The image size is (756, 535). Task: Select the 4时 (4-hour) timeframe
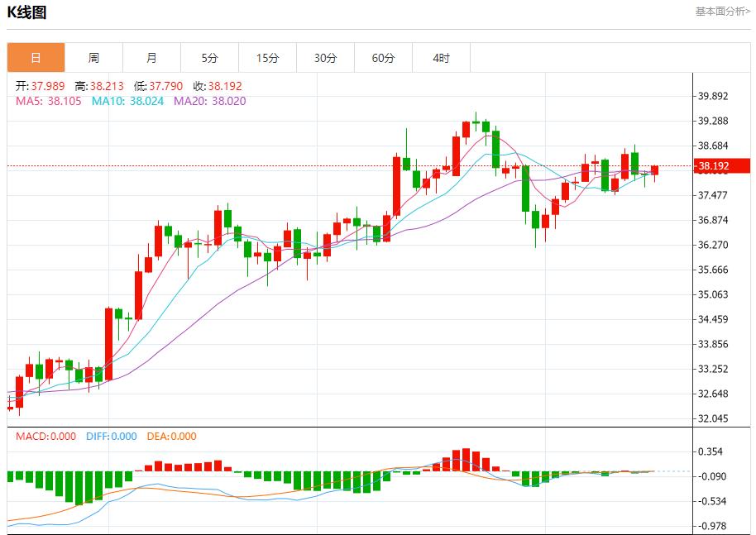coord(440,58)
